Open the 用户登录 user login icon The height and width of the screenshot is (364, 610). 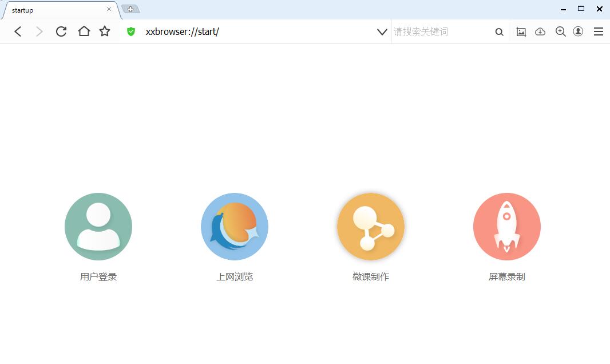point(98,226)
